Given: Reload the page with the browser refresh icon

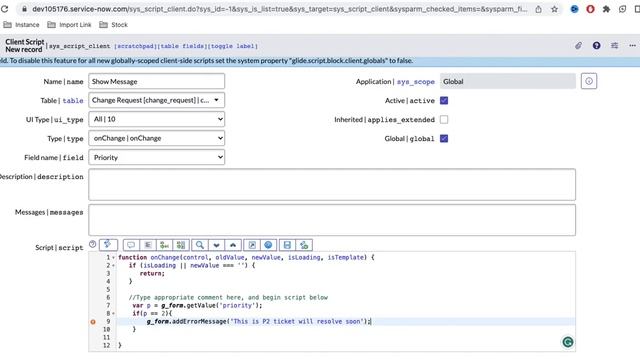Looking at the screenshot, I should tap(4, 9).
